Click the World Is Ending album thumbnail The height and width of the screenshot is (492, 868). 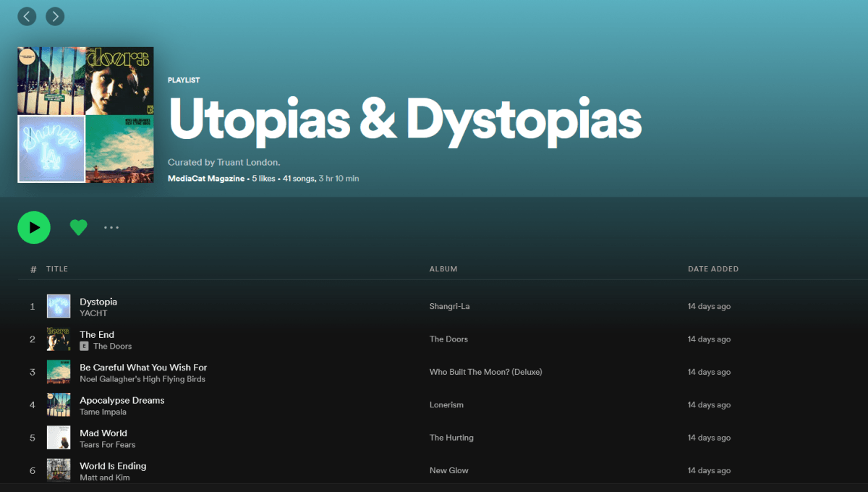click(x=59, y=470)
